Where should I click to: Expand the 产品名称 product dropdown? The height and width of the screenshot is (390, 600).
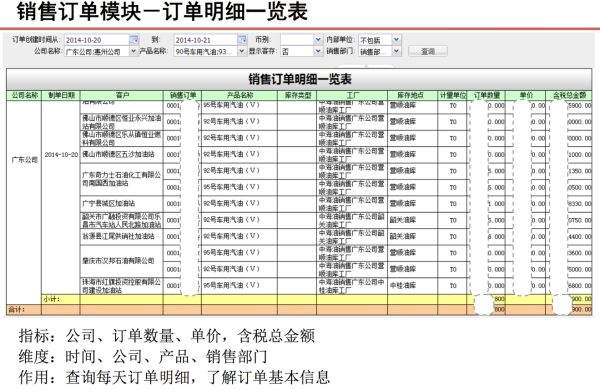pos(242,51)
